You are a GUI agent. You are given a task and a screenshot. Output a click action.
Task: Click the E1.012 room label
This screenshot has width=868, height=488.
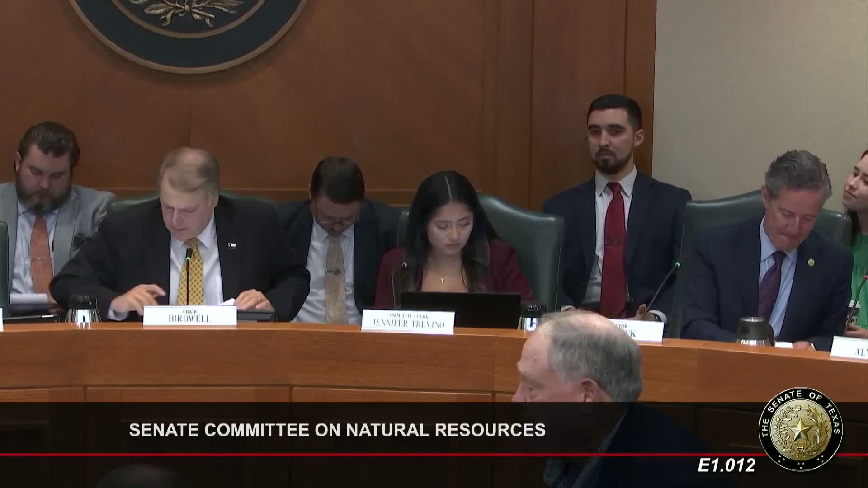coord(726,465)
